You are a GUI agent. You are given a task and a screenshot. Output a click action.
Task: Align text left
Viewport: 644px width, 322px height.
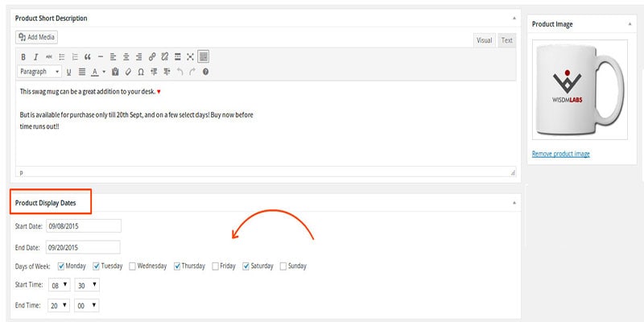tap(114, 57)
